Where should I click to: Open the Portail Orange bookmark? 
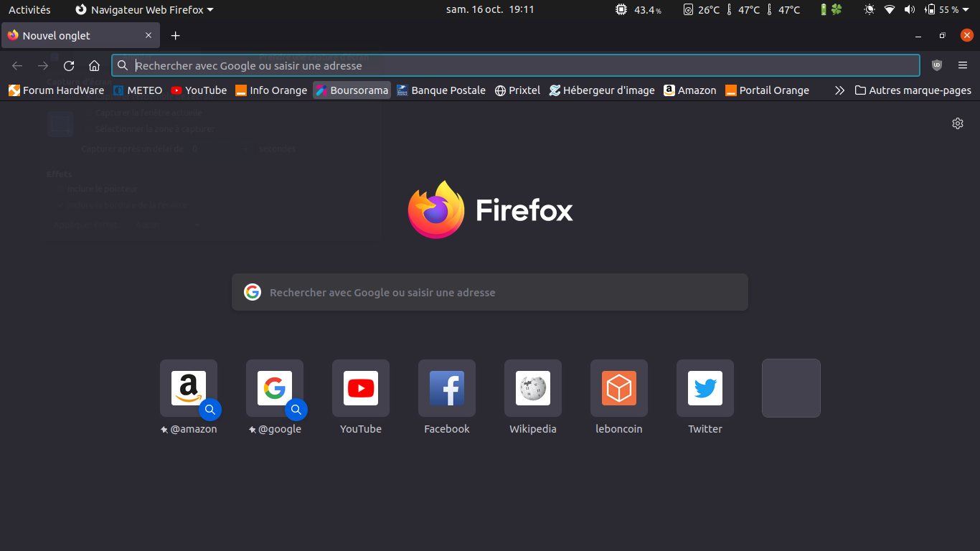(767, 90)
